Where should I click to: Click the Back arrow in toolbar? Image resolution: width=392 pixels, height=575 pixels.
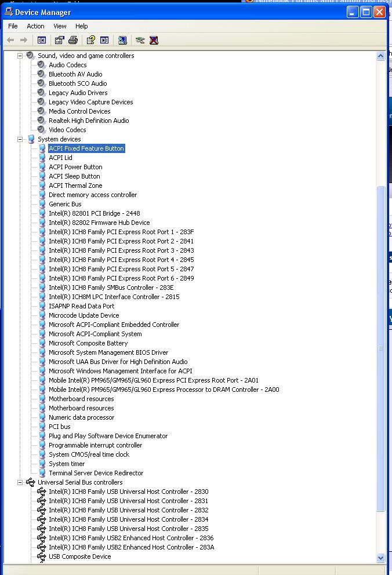coord(10,40)
